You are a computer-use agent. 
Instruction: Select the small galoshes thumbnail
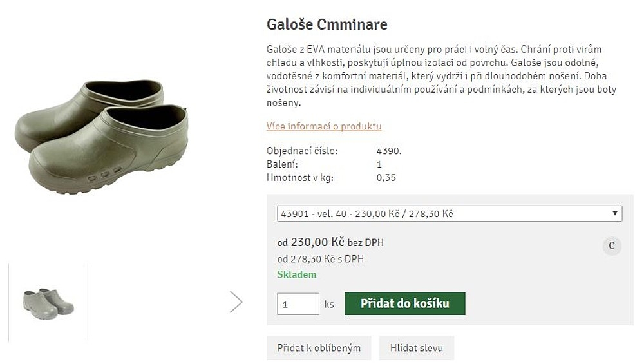(x=48, y=303)
